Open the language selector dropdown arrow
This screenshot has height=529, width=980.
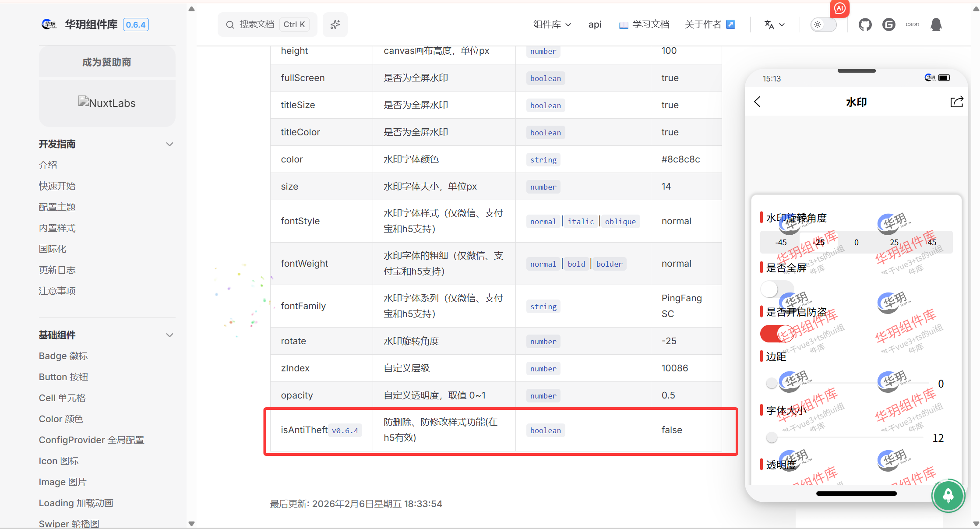(x=782, y=25)
